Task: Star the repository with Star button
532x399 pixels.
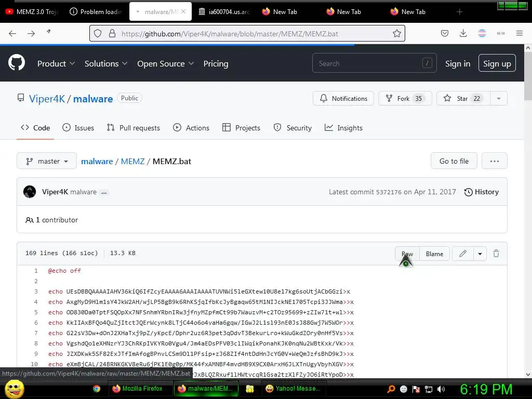Action: [463, 98]
